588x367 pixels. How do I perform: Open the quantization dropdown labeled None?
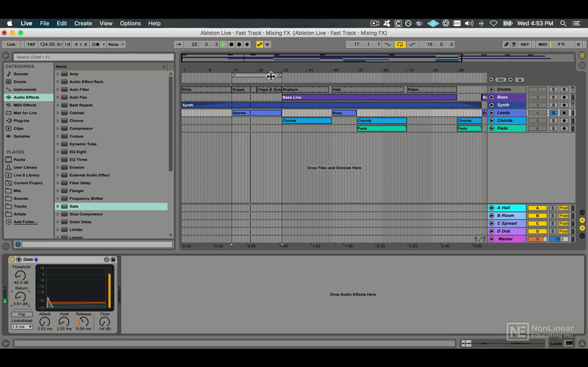pos(114,44)
